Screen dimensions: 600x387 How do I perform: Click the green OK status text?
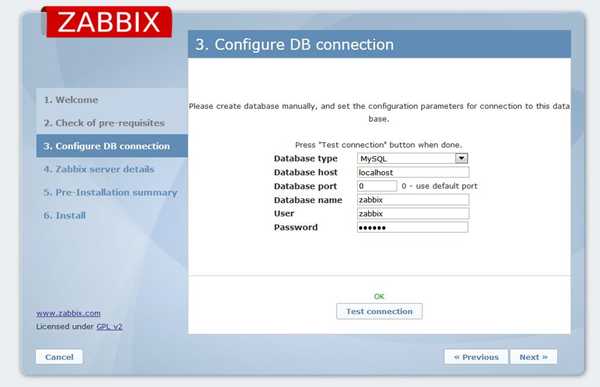click(x=379, y=296)
